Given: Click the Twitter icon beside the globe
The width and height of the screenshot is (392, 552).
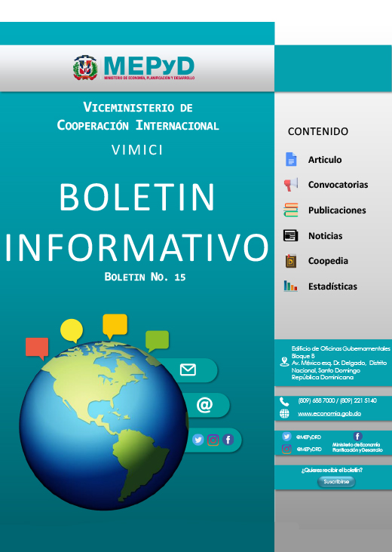Looking at the screenshot, I should 198,440.
